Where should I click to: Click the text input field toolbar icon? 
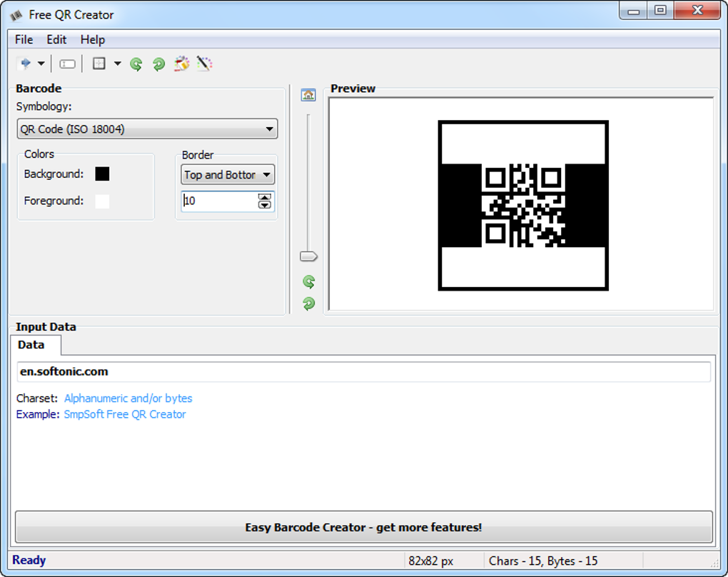tap(67, 64)
